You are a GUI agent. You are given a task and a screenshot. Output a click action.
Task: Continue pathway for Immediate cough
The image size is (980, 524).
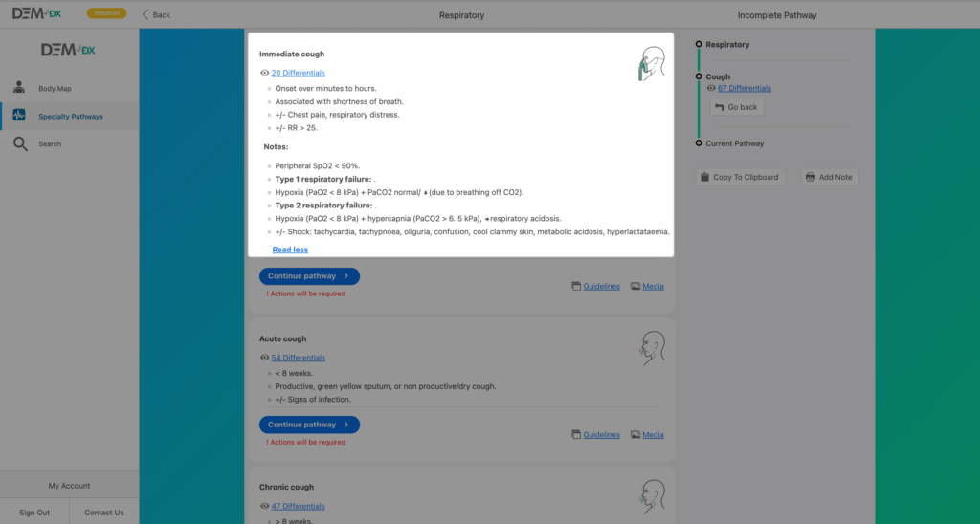point(309,276)
